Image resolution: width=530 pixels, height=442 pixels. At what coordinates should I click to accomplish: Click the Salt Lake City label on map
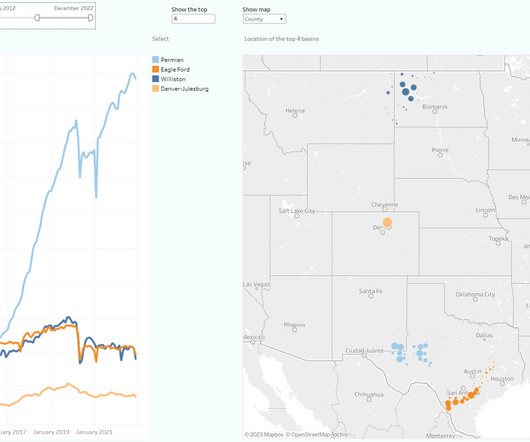click(x=297, y=211)
